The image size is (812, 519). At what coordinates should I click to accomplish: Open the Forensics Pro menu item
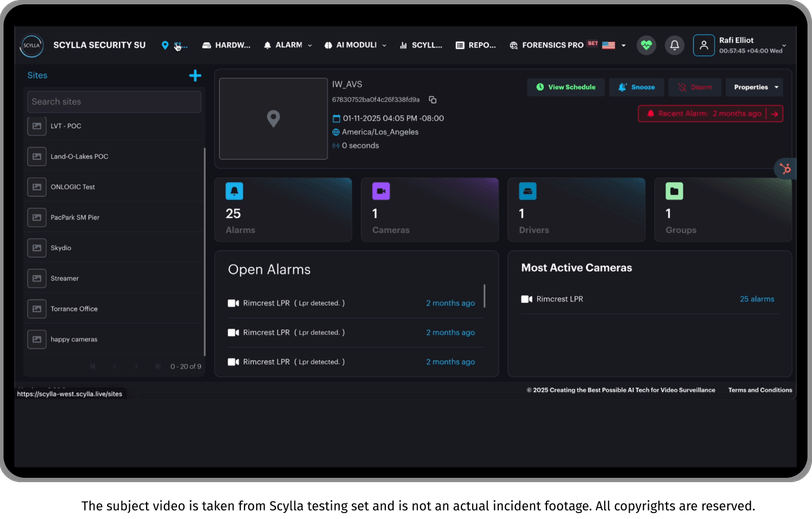coord(553,45)
